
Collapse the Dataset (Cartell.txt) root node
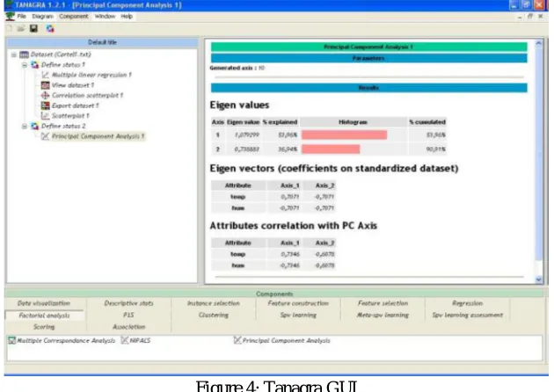(14, 54)
